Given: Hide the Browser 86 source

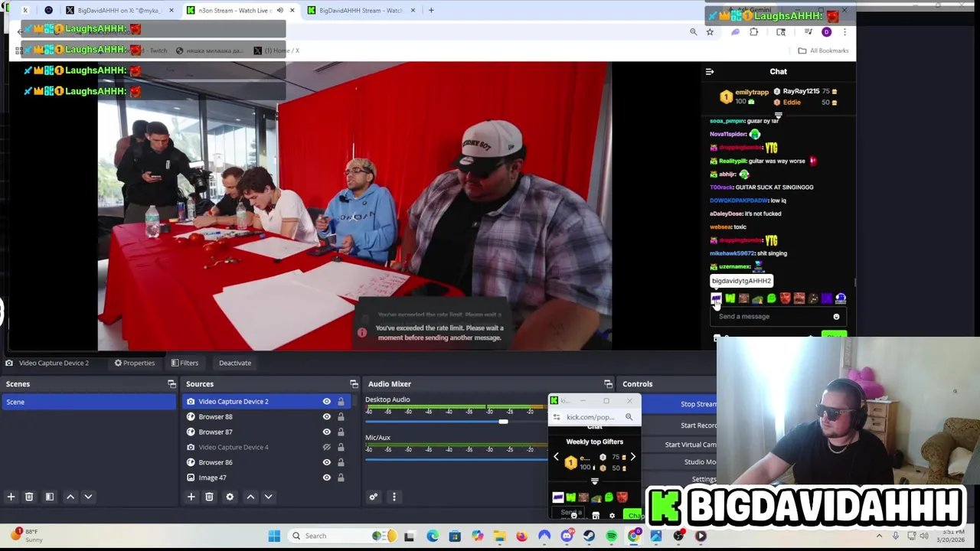Looking at the screenshot, I should click(x=327, y=462).
